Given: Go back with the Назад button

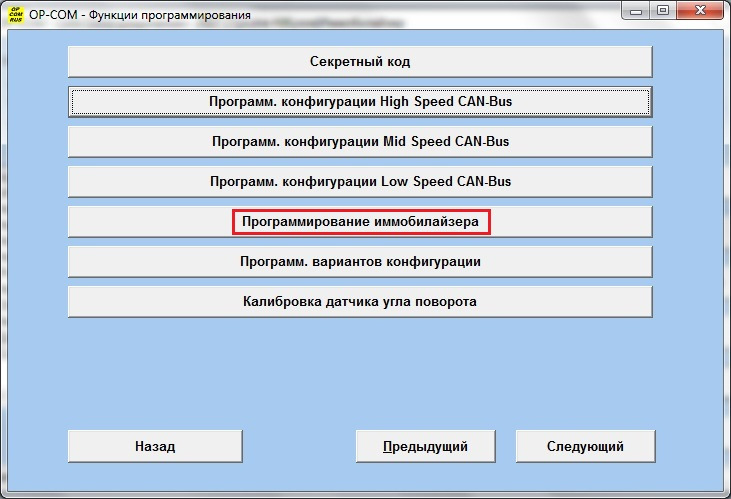Looking at the screenshot, I should [155, 446].
